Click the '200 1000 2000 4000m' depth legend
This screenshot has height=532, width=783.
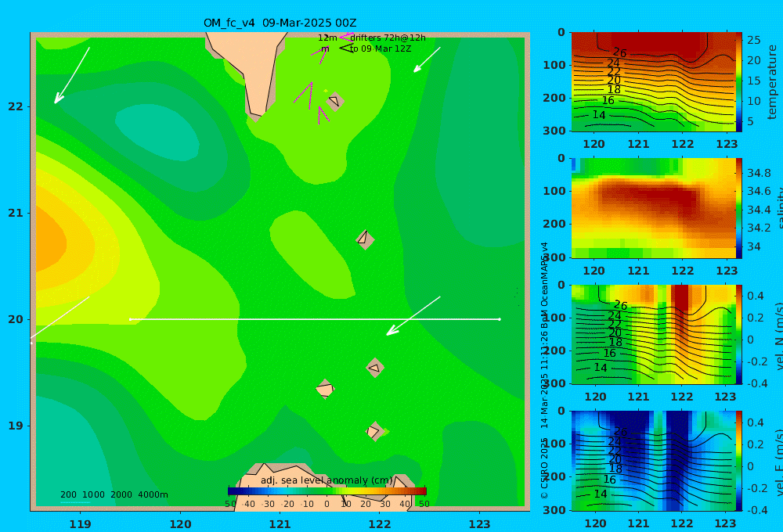tap(114, 494)
